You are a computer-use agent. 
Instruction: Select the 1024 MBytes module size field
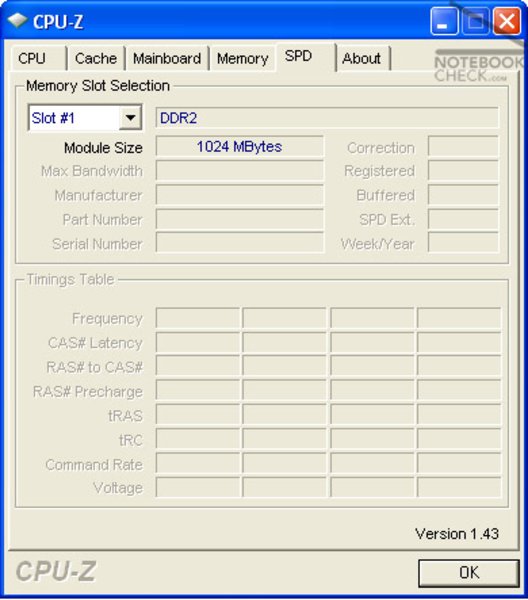240,147
